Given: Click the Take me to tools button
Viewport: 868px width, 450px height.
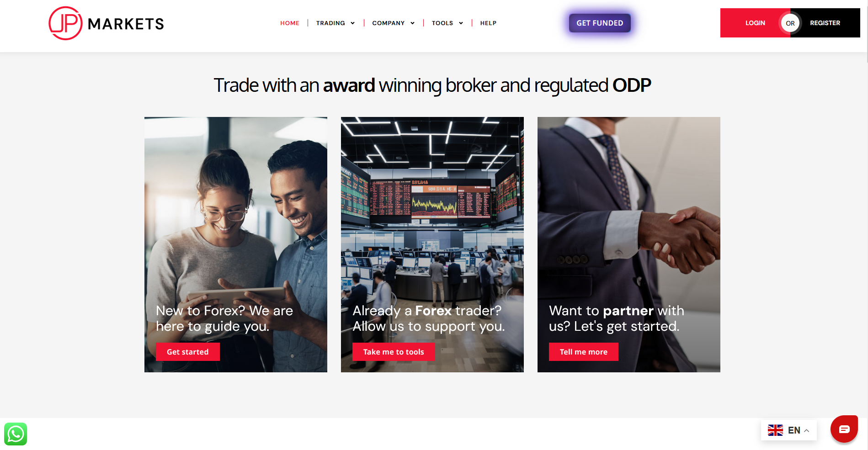Looking at the screenshot, I should [394, 352].
